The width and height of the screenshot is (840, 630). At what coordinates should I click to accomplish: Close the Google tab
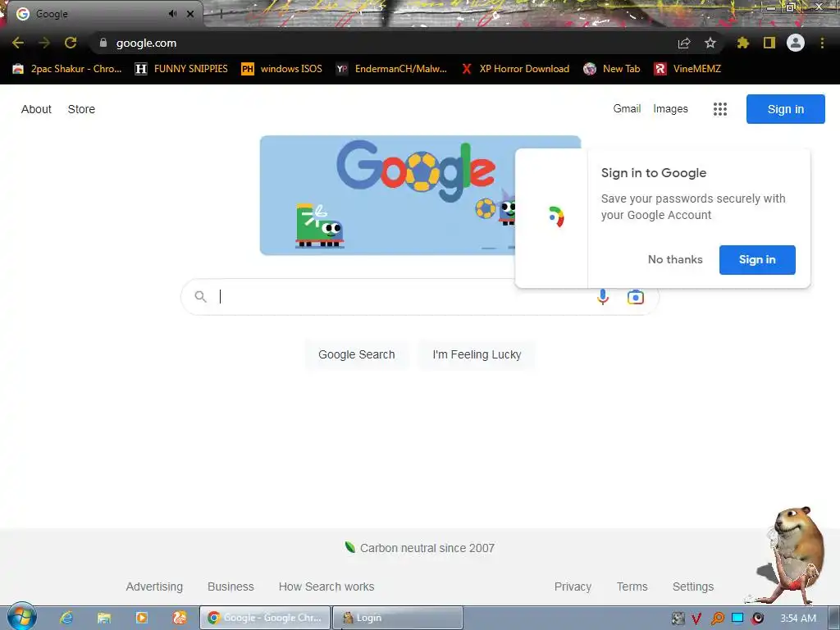pyautogui.click(x=190, y=14)
